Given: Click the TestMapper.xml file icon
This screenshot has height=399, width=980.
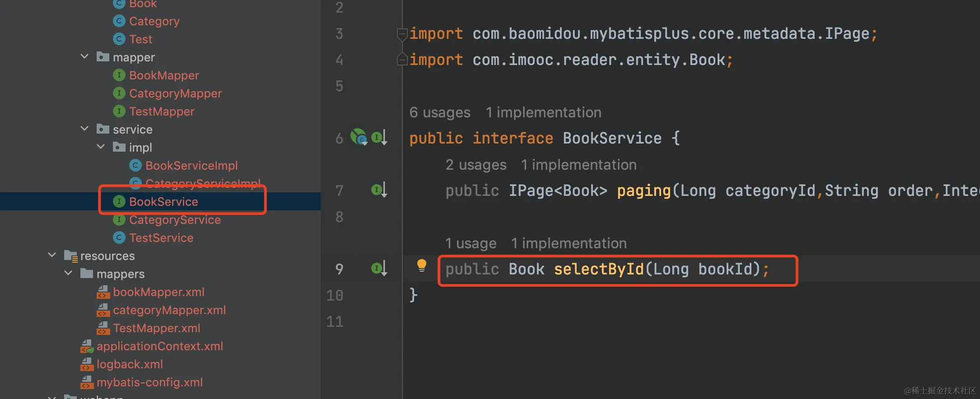Looking at the screenshot, I should click(x=103, y=328).
